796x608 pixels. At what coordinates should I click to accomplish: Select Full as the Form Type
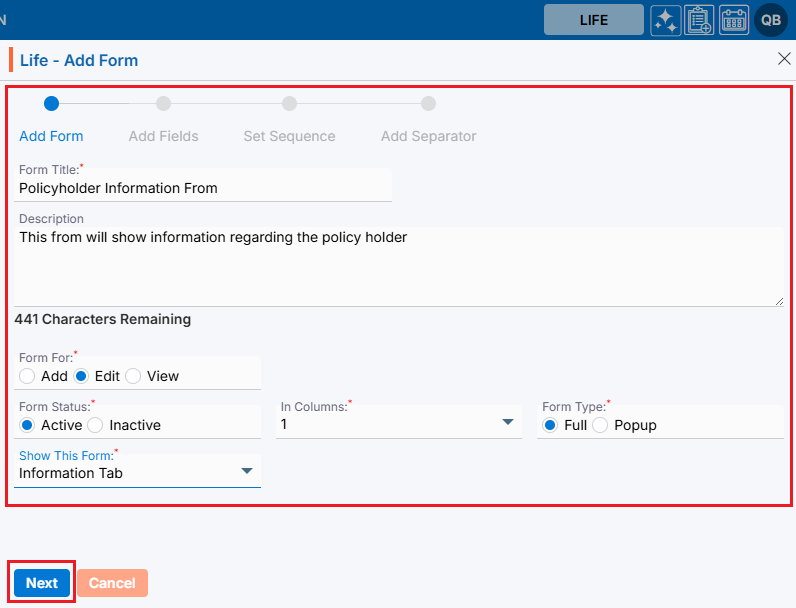click(x=549, y=425)
